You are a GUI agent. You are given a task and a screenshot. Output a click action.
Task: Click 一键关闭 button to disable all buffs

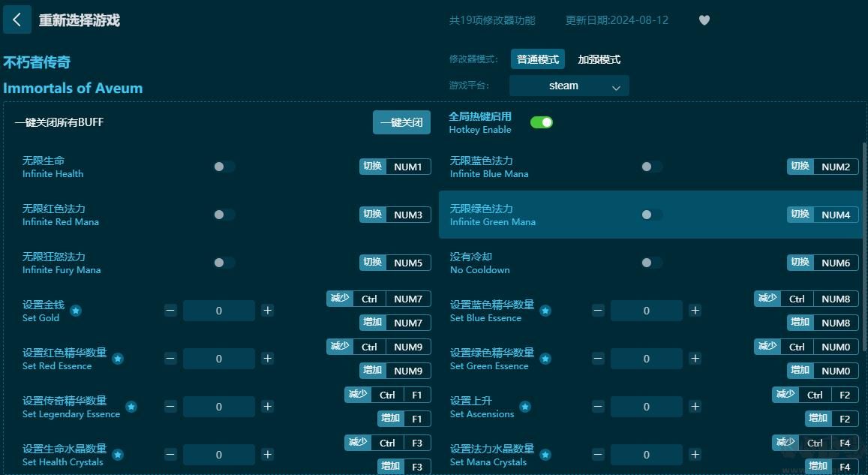pyautogui.click(x=401, y=122)
